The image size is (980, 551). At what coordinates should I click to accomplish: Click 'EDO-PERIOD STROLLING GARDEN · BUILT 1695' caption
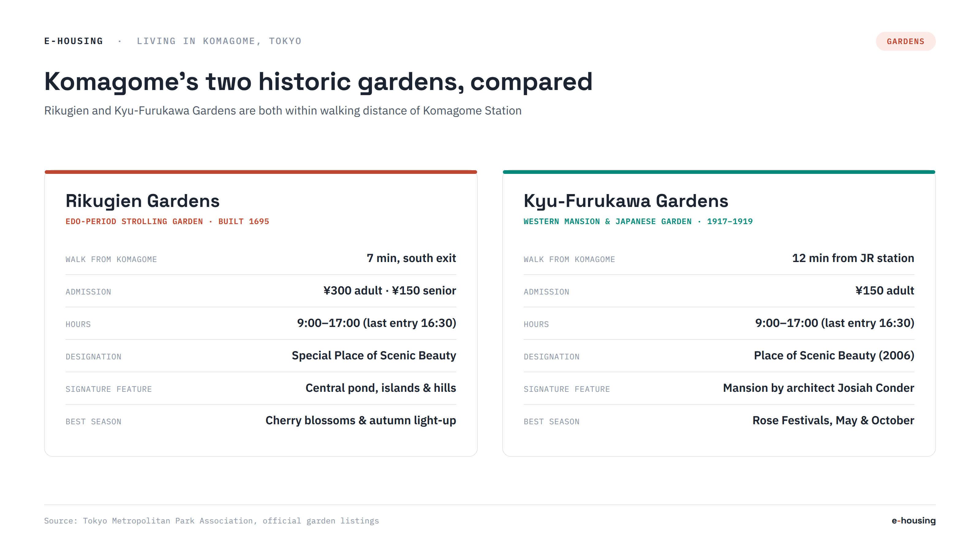tap(167, 221)
